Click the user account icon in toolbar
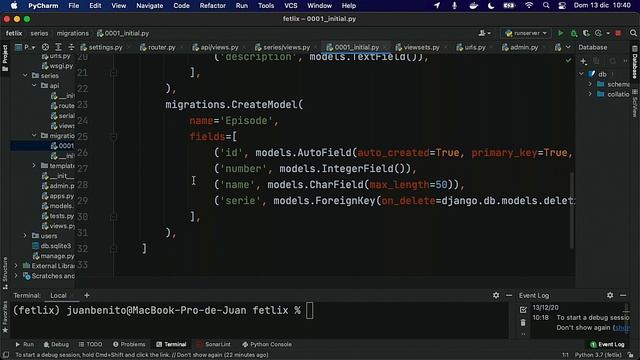 click(x=484, y=33)
